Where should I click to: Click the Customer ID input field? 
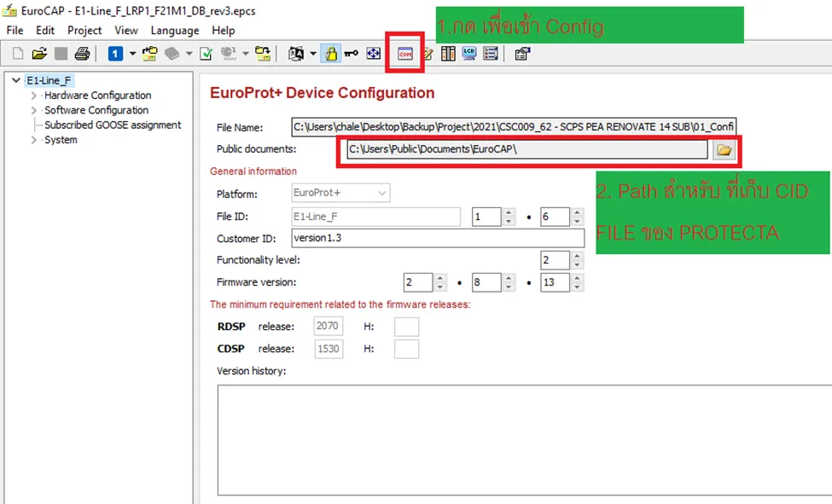[438, 238]
